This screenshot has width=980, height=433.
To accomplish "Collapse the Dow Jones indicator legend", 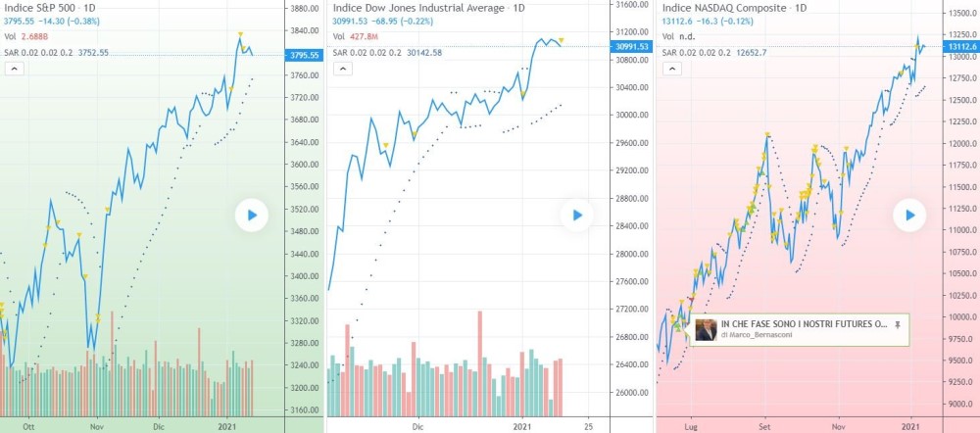I will [x=344, y=69].
